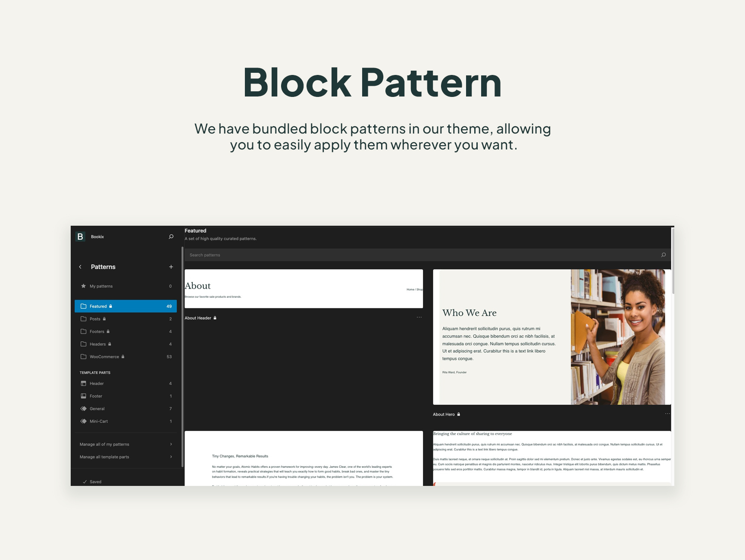Select the General template part diamond icon
The height and width of the screenshot is (560, 745).
[x=83, y=408]
